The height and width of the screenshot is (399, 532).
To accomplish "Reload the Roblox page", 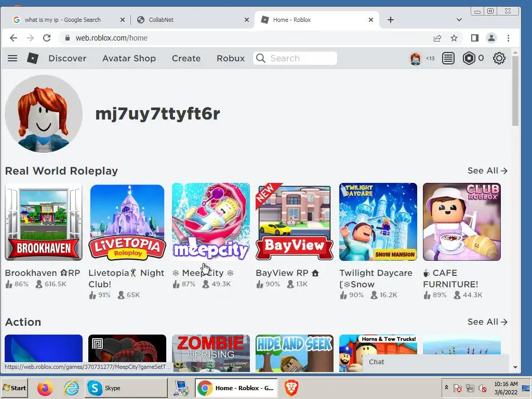I will pyautogui.click(x=47, y=38).
